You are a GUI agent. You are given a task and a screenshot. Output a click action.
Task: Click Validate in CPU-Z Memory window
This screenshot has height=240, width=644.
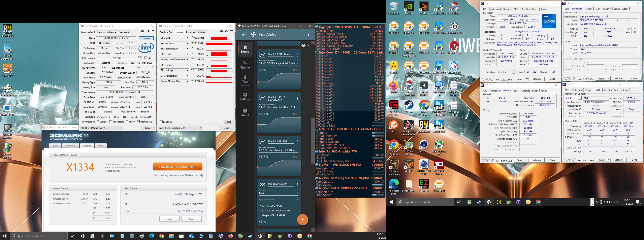click(x=537, y=161)
